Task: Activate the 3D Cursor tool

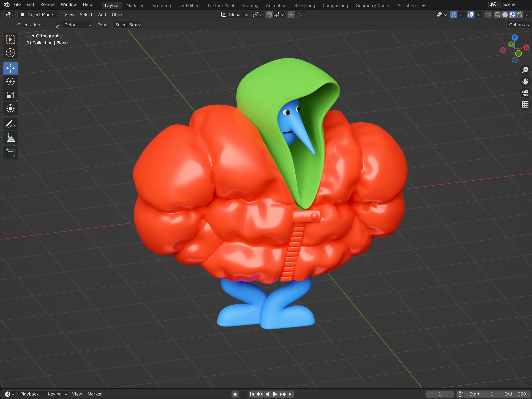Action: [x=11, y=53]
